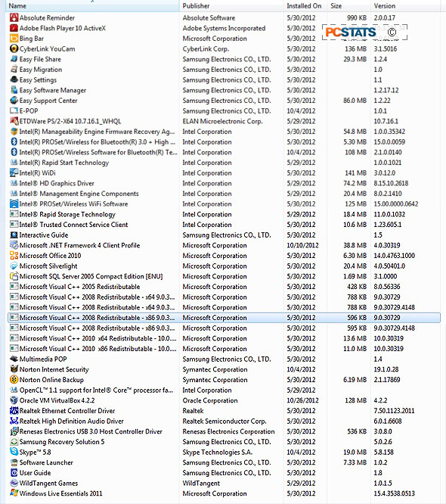Select the Skype 5.8 icon
Screen dimensions: 446x504
tap(14, 452)
